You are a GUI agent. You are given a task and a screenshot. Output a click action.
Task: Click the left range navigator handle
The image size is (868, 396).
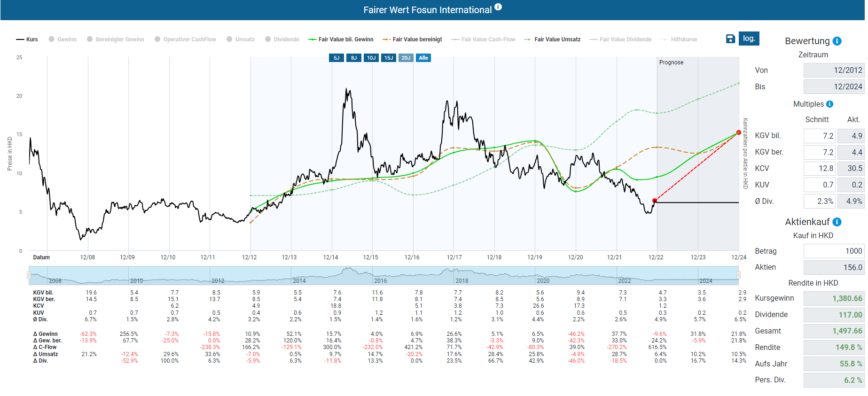click(29, 275)
